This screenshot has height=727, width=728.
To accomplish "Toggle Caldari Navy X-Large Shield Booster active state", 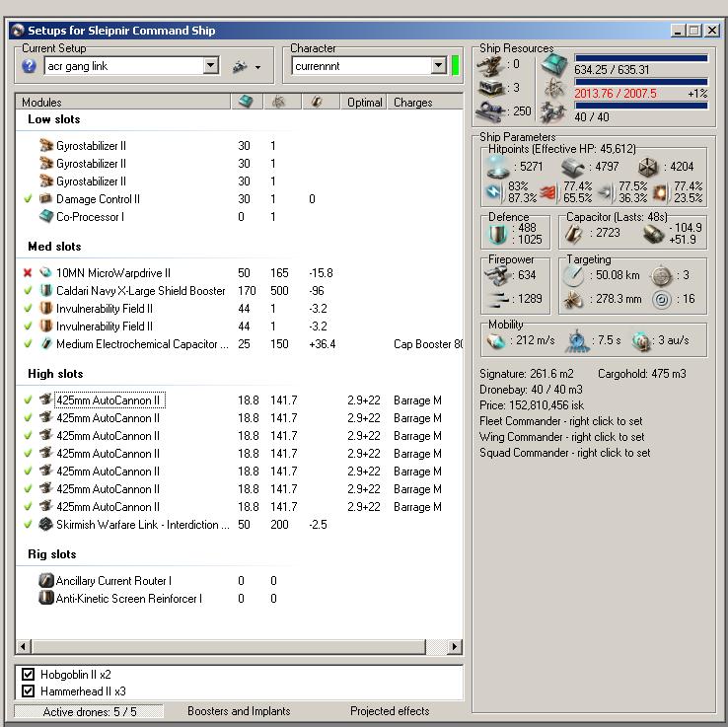I will [x=28, y=291].
